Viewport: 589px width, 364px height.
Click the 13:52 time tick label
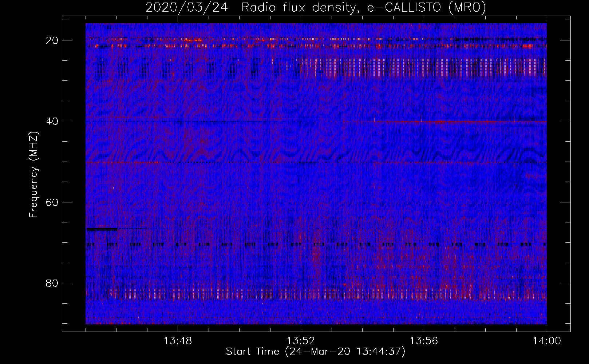301,341
